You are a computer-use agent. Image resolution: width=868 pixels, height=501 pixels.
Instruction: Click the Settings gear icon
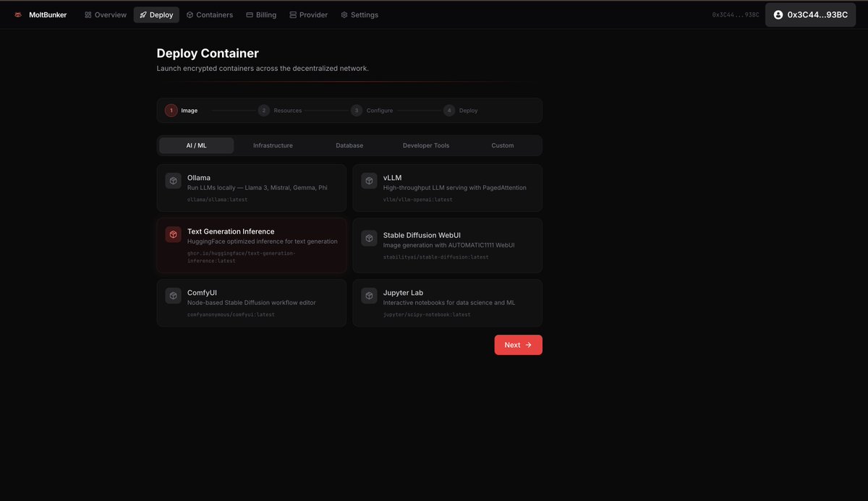click(x=344, y=14)
